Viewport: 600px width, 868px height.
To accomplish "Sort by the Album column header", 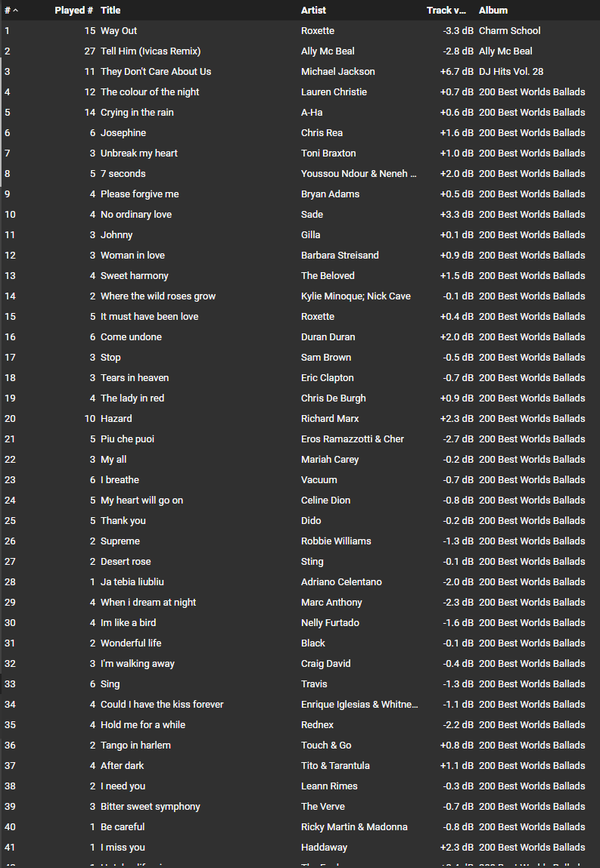I will (493, 11).
